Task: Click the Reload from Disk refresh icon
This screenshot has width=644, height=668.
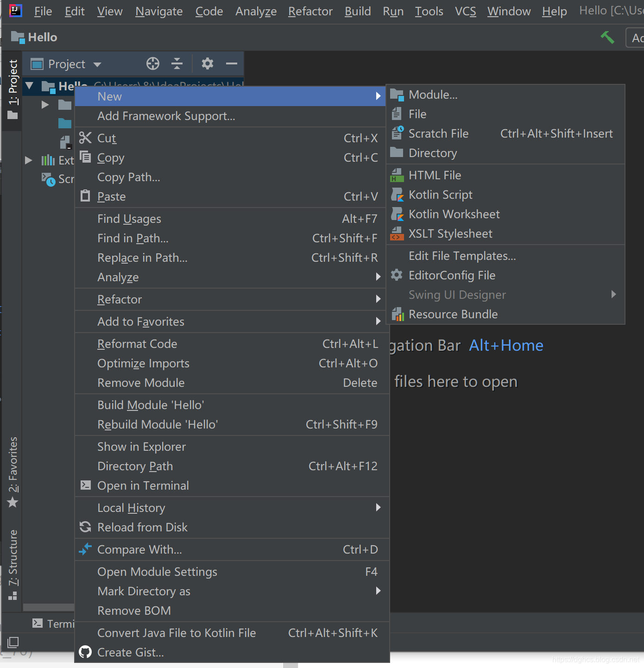Action: (x=85, y=527)
